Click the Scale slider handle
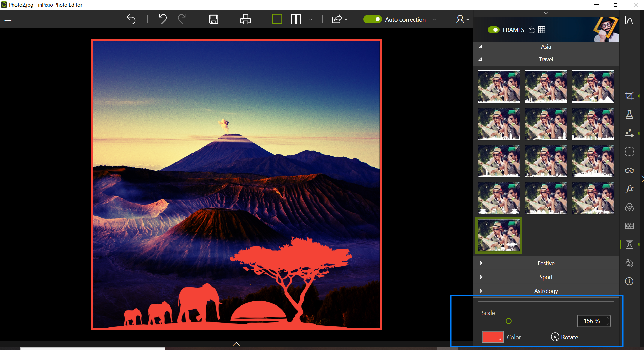The height and width of the screenshot is (350, 644). coord(509,321)
